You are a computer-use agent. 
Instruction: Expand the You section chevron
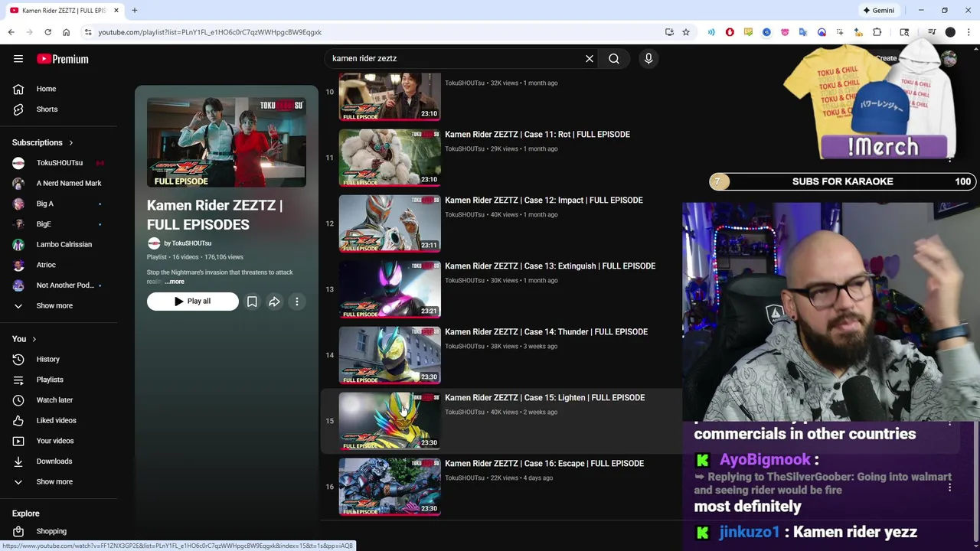click(x=34, y=339)
